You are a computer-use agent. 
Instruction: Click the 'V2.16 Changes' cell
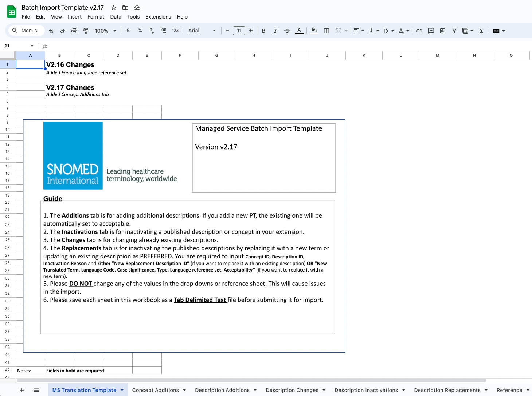click(x=70, y=64)
